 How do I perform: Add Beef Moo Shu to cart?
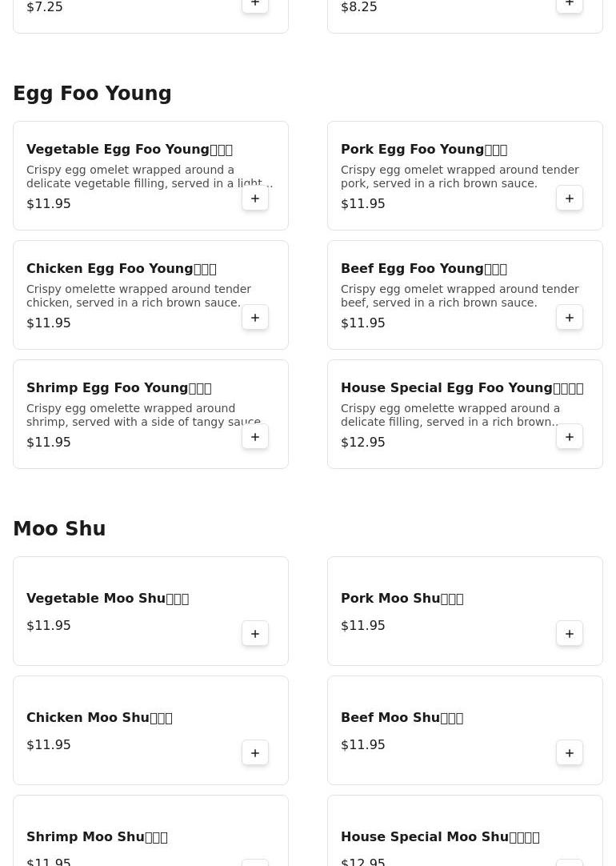tap(570, 753)
